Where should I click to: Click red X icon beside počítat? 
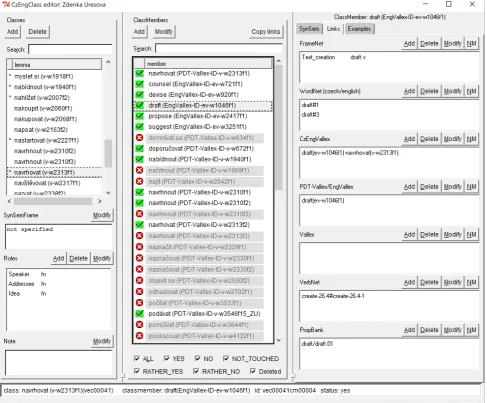(x=139, y=303)
